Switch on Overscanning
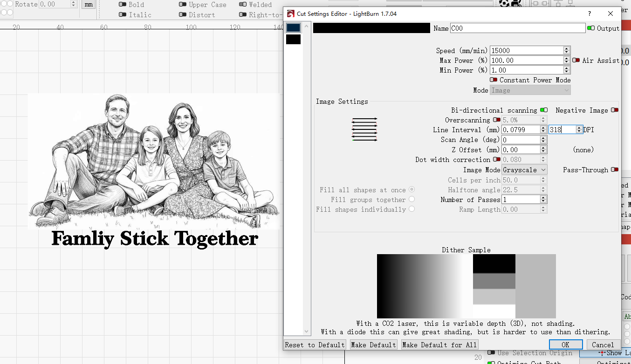The height and width of the screenshot is (364, 631). [x=497, y=120]
